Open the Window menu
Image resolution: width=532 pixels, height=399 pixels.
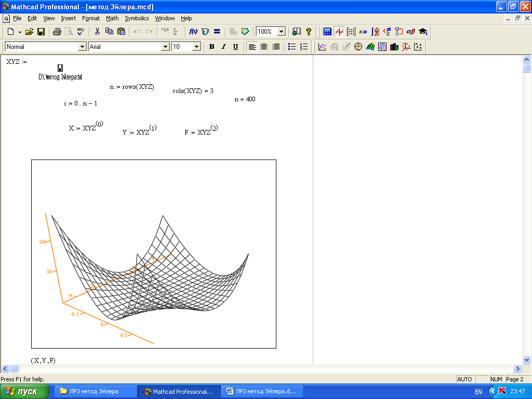[165, 18]
